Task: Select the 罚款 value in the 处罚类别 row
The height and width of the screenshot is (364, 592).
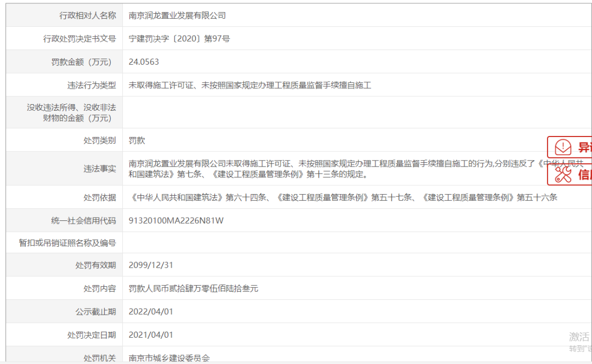Action: [136, 140]
